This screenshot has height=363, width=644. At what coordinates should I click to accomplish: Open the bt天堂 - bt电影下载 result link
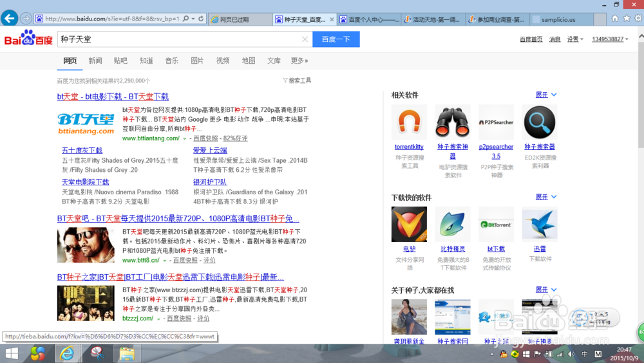(113, 97)
